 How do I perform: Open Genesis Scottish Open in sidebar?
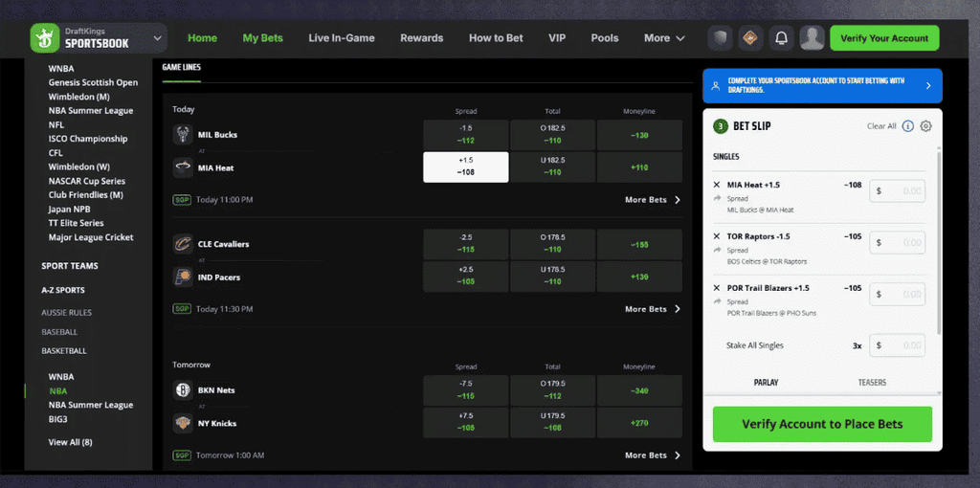coord(93,82)
